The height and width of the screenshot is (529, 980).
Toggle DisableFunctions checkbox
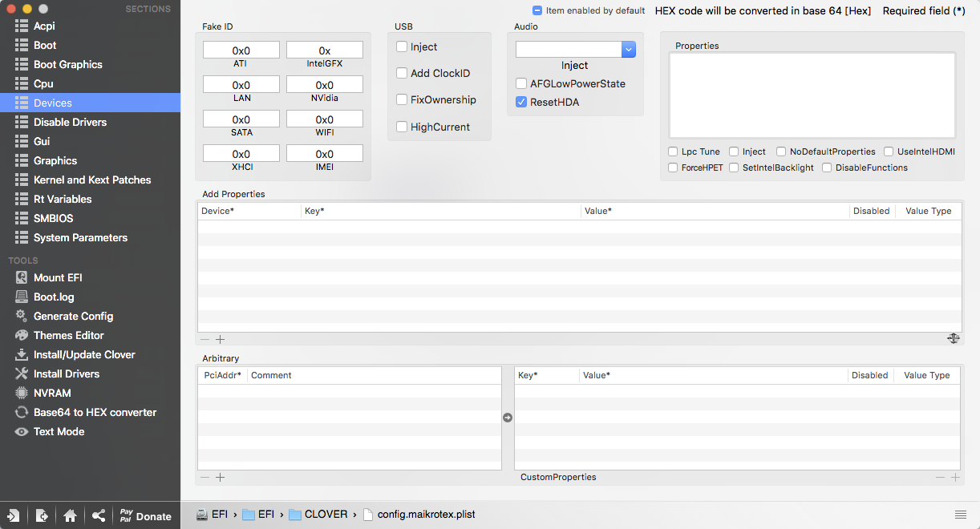pyautogui.click(x=827, y=168)
